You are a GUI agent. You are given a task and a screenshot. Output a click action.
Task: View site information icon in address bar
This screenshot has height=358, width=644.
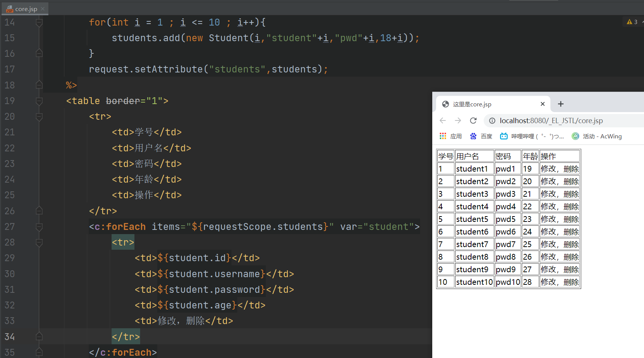492,120
